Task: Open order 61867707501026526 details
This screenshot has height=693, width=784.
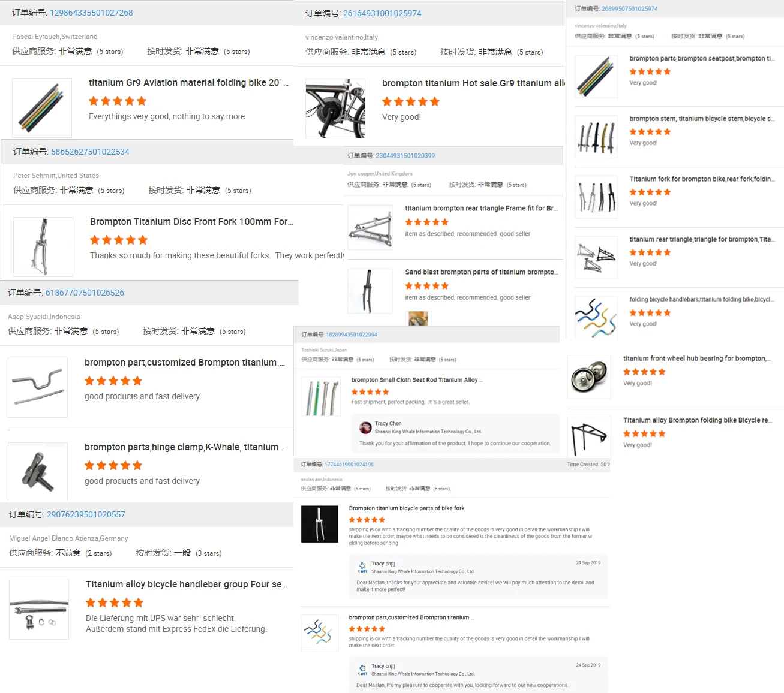Action: coord(85,293)
